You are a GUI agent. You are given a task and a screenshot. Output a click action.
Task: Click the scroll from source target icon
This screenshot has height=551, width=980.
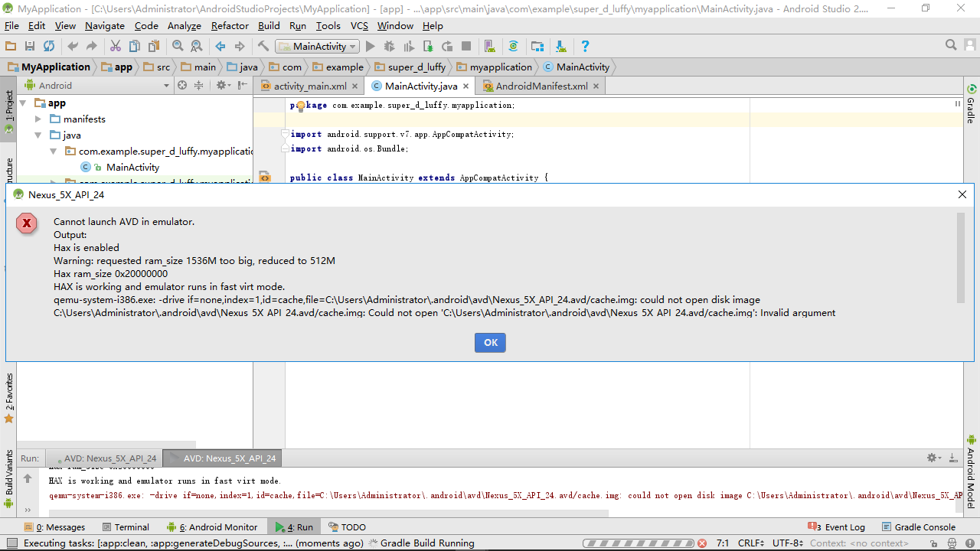tap(182, 86)
